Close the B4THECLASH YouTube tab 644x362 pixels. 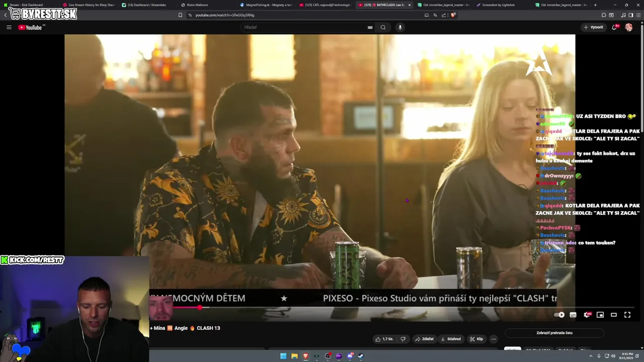409,5
